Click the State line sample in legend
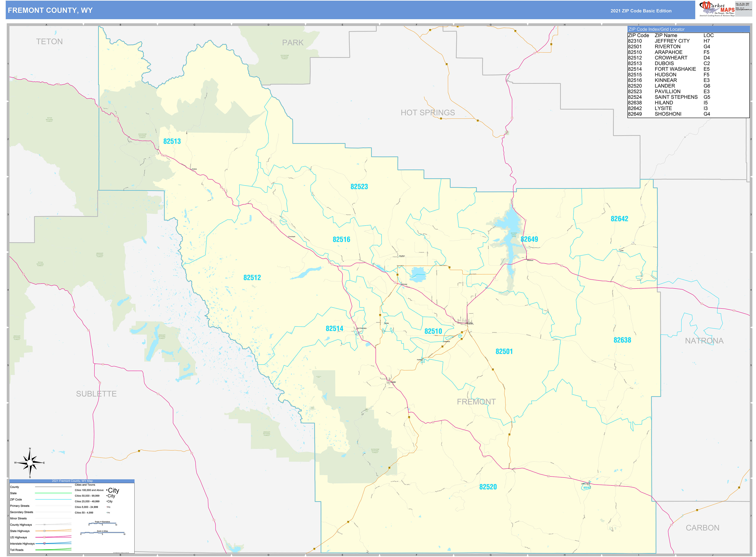 click(x=53, y=493)
